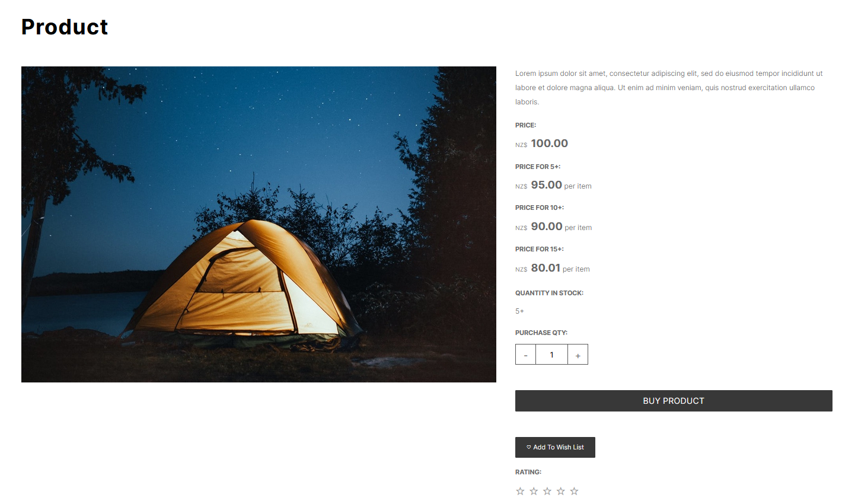Click the 5+ stock quantity value
Image resolution: width=858 pixels, height=504 pixels.
pyautogui.click(x=519, y=311)
